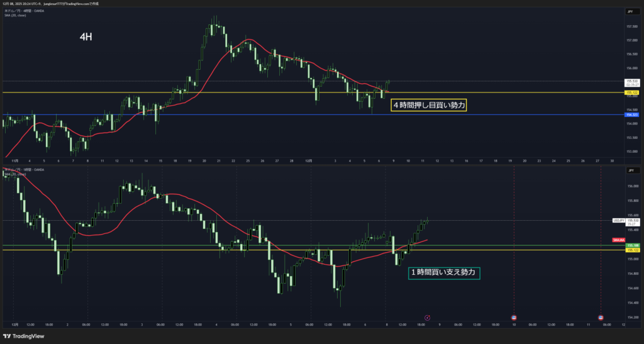Click the large 4H text label
This screenshot has width=644, height=344.
86,37
